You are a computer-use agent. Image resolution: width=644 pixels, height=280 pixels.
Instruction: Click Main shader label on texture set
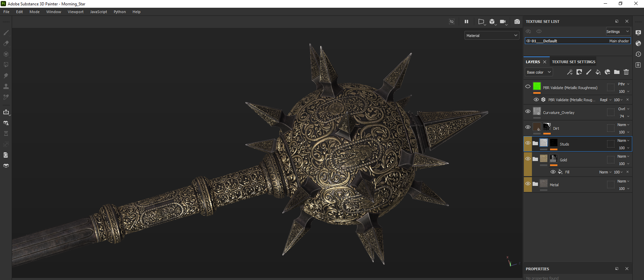coord(619,41)
